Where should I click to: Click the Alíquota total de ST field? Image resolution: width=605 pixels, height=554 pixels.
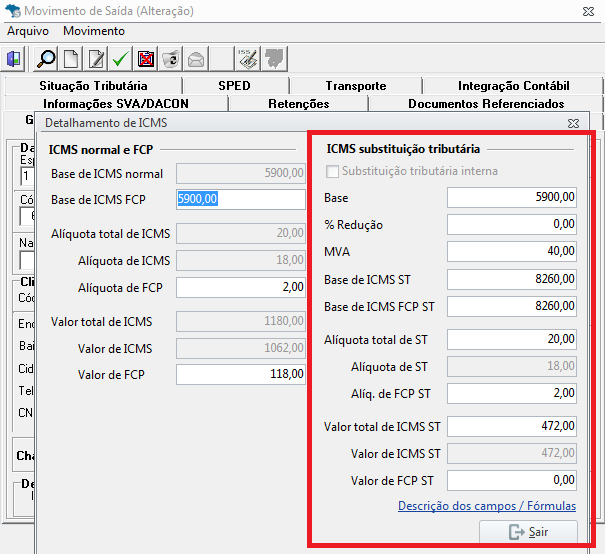coord(512,339)
